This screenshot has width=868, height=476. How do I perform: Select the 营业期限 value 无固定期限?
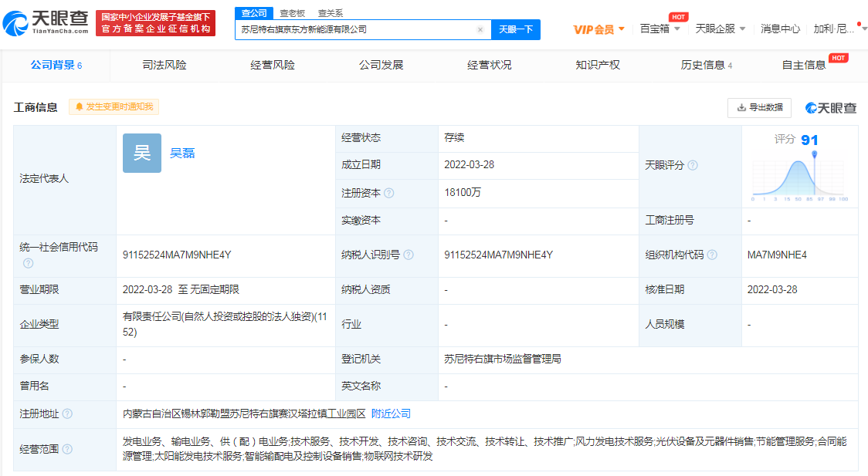tap(215, 290)
